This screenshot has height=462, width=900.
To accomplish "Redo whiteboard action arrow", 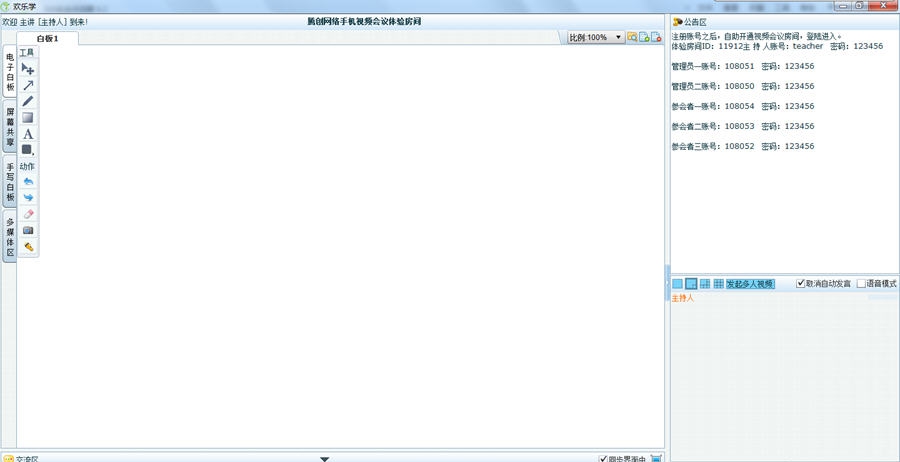I will (28, 197).
